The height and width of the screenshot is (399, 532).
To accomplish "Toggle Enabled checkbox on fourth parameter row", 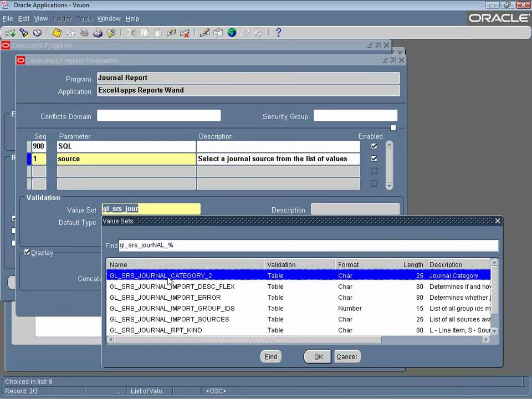I will tap(374, 183).
